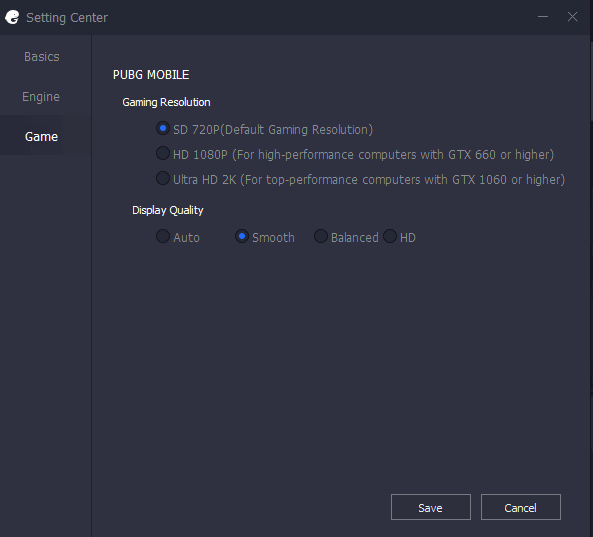Click the Setting Center title text

point(67,17)
